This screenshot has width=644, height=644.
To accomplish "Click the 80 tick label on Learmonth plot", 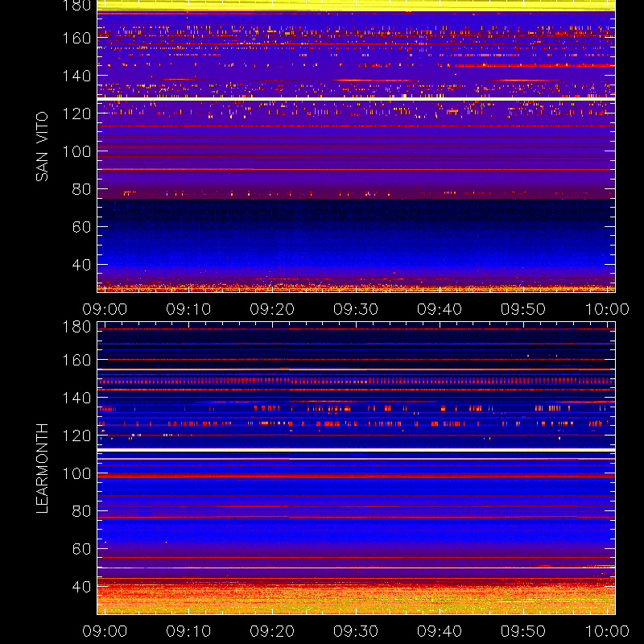I will 81,511.
